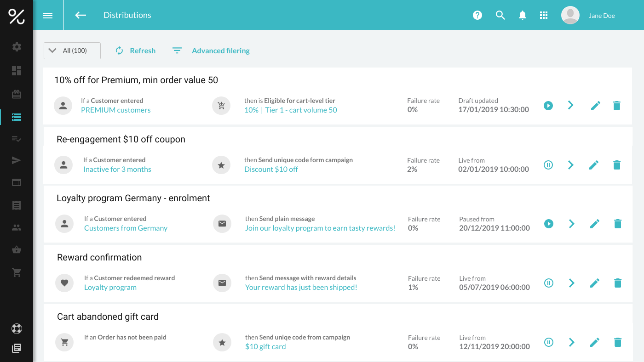Open settings gear in left sidebar
Viewport: 644px width, 362px height.
[x=17, y=47]
